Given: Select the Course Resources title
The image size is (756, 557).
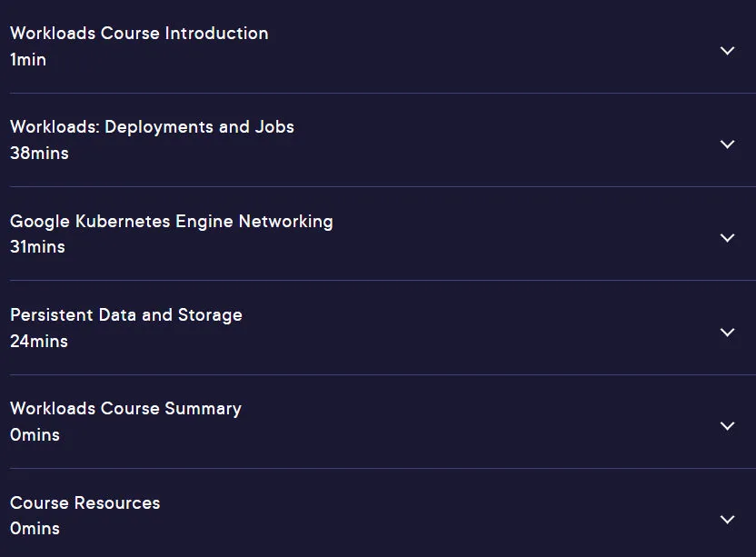Looking at the screenshot, I should pos(85,503).
